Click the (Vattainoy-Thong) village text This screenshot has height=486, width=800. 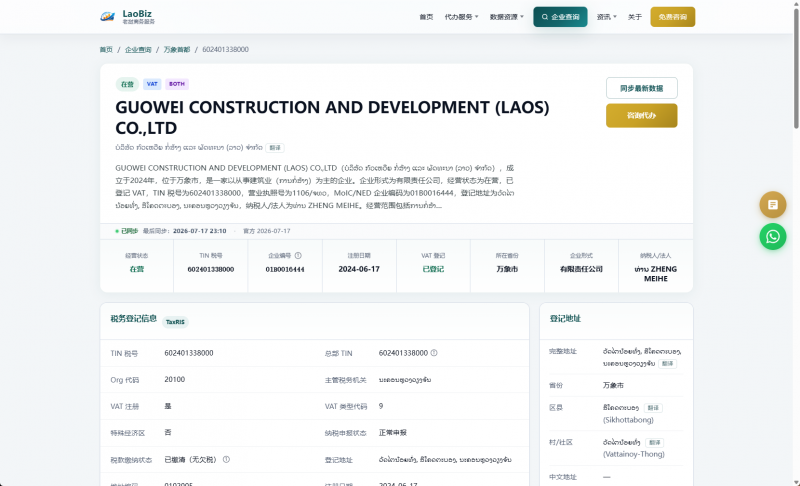[x=634, y=454]
